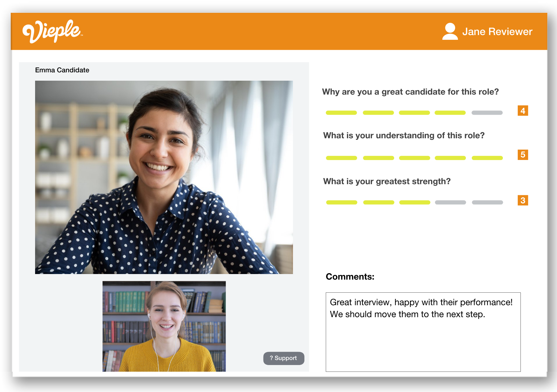Click the Vieple logo in the header
The width and height of the screenshot is (557, 392).
tap(52, 31)
